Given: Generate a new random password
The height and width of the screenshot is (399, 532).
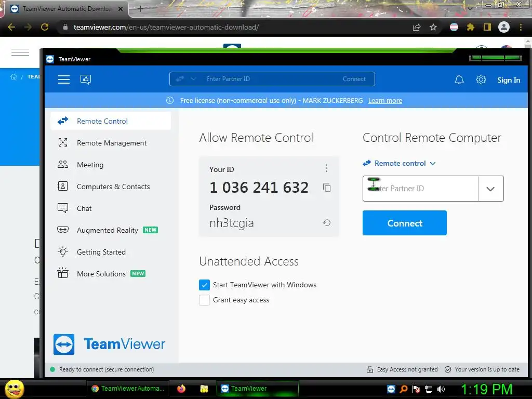Looking at the screenshot, I should 327,222.
